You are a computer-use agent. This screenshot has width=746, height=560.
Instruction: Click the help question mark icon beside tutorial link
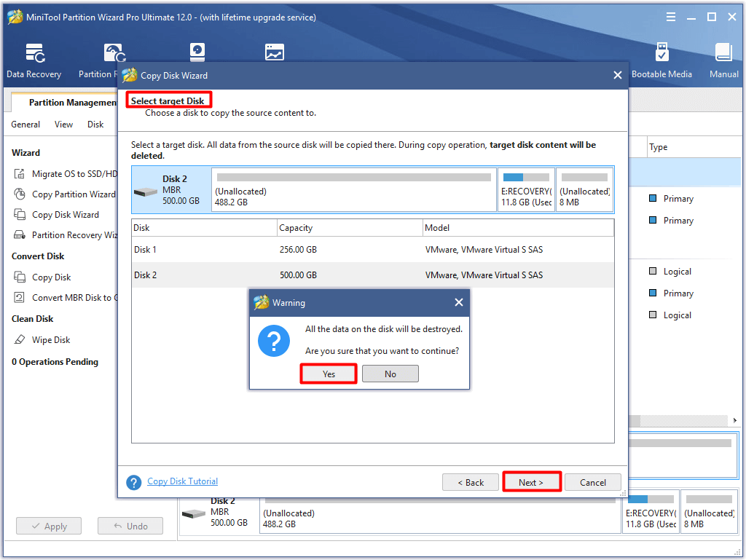tap(134, 483)
